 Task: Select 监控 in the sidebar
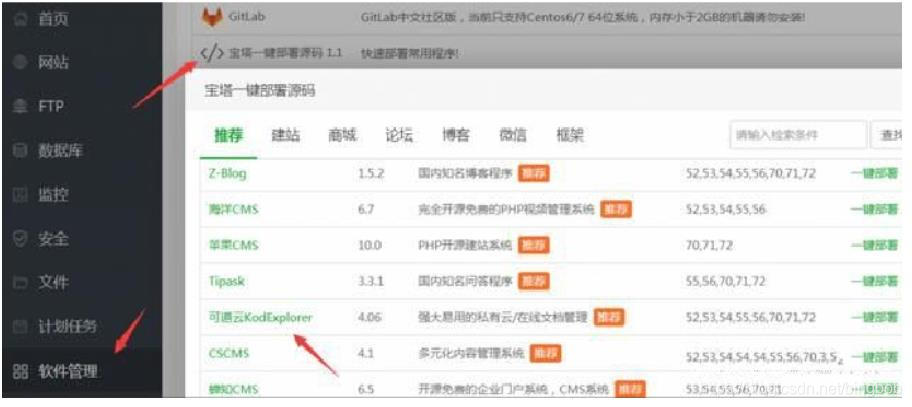(53, 195)
